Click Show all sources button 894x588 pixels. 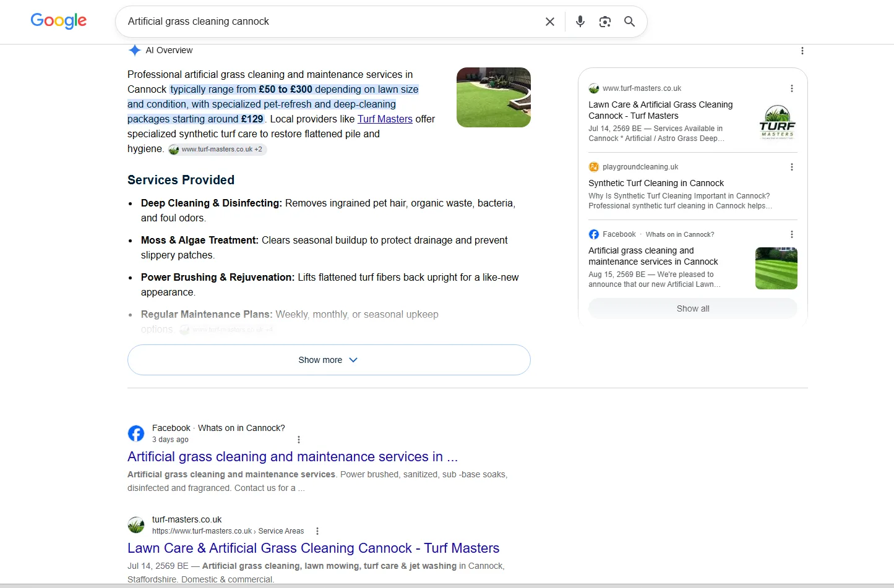(693, 309)
